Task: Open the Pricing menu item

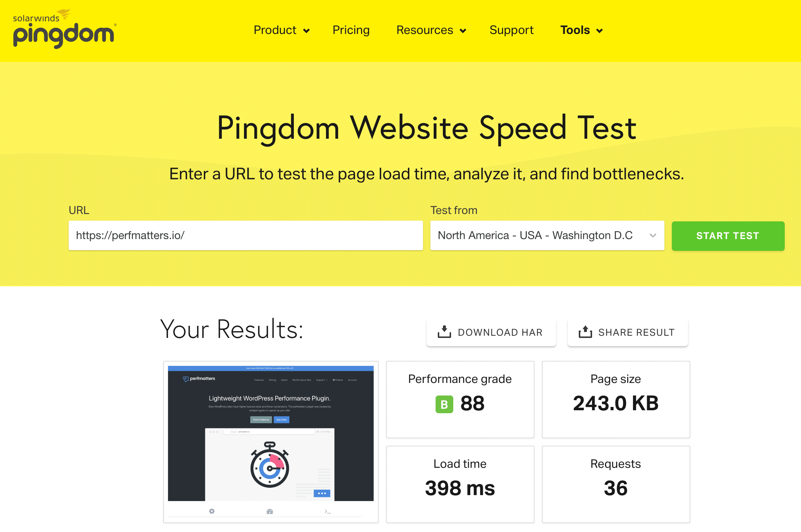Action: click(351, 30)
